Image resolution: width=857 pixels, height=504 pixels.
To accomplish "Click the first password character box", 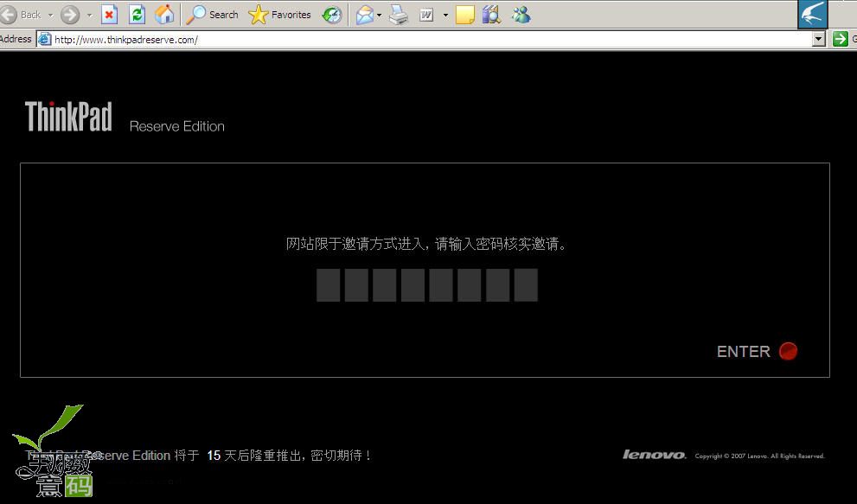I will (x=328, y=284).
